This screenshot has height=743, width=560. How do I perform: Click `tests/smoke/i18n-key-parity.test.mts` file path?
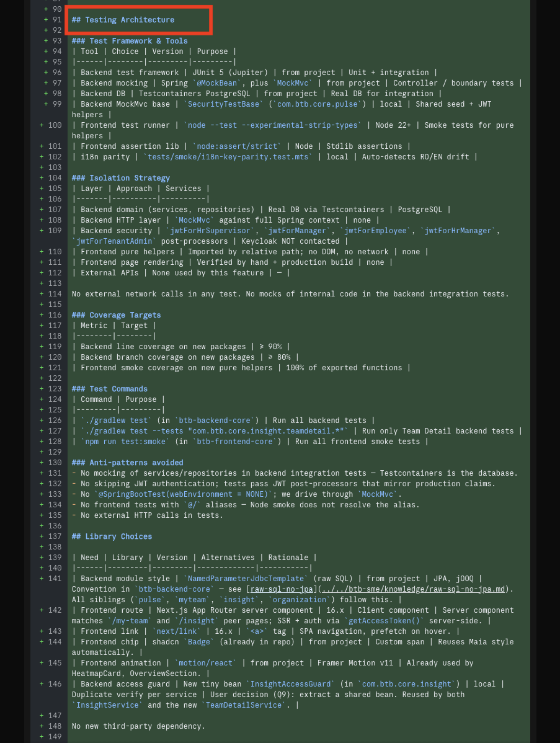point(228,157)
